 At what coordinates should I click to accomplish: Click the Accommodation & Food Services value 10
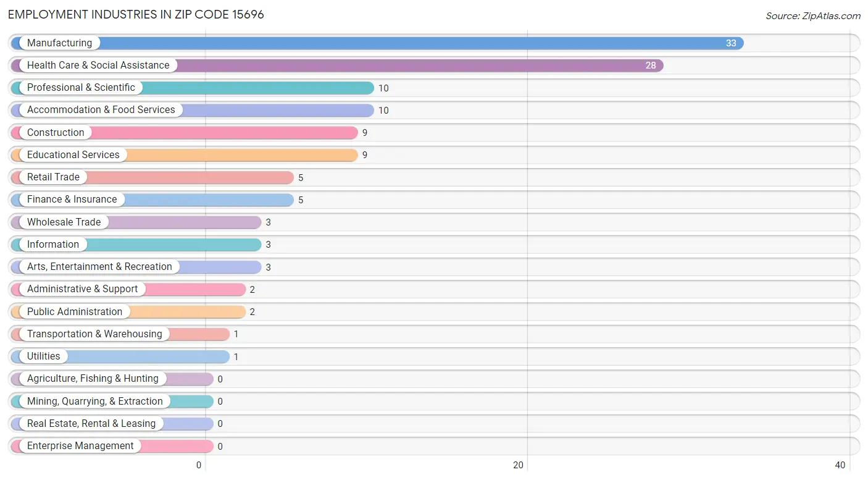(x=383, y=111)
